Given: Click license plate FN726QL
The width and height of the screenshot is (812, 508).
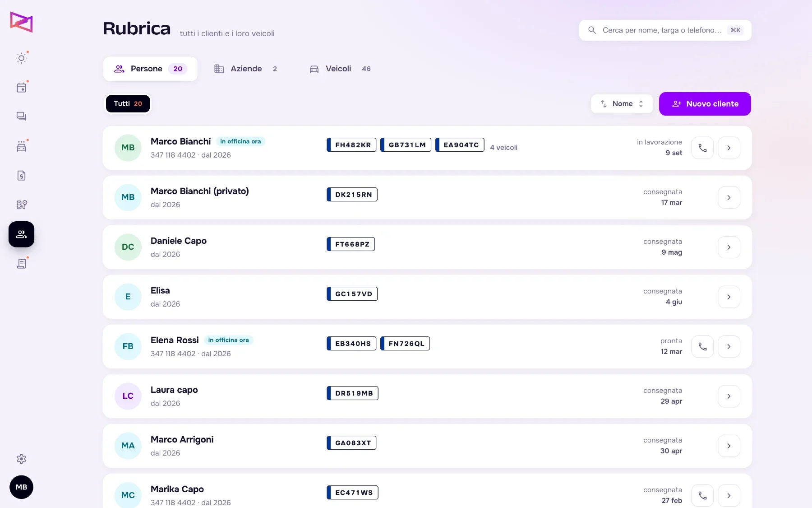Looking at the screenshot, I should click(405, 344).
